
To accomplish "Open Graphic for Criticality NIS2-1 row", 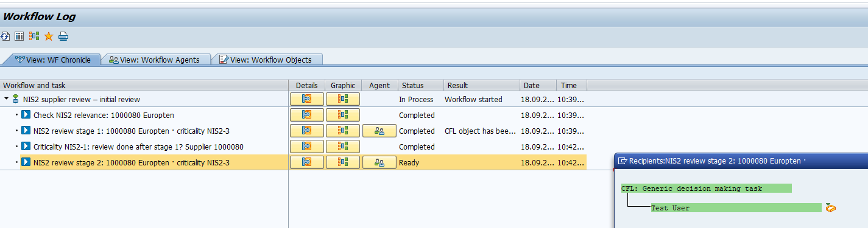I will [x=343, y=147].
